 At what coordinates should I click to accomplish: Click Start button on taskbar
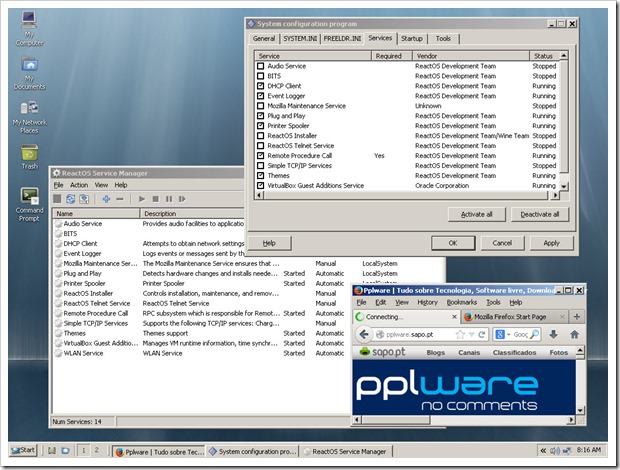(23, 450)
